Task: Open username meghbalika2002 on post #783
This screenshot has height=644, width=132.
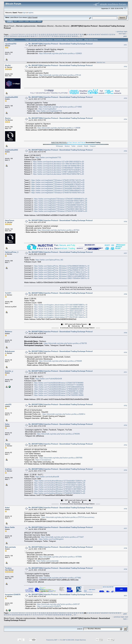Action: [x=11, y=97]
